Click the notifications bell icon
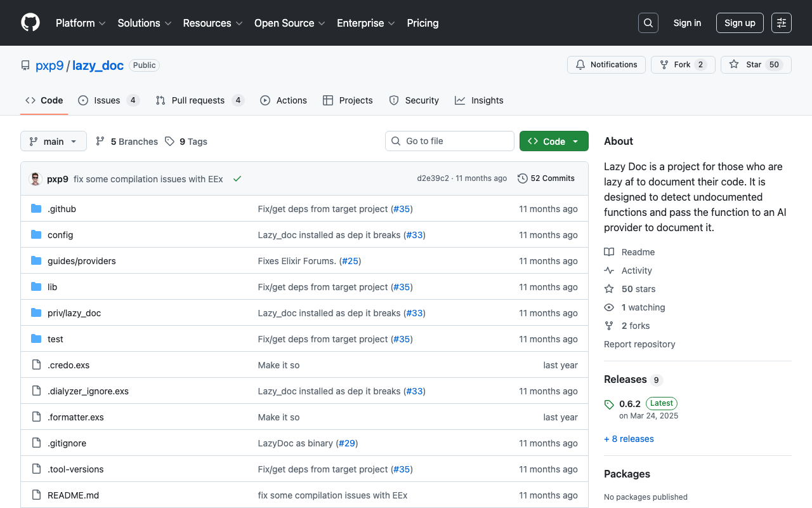This screenshot has height=508, width=812. click(x=580, y=64)
